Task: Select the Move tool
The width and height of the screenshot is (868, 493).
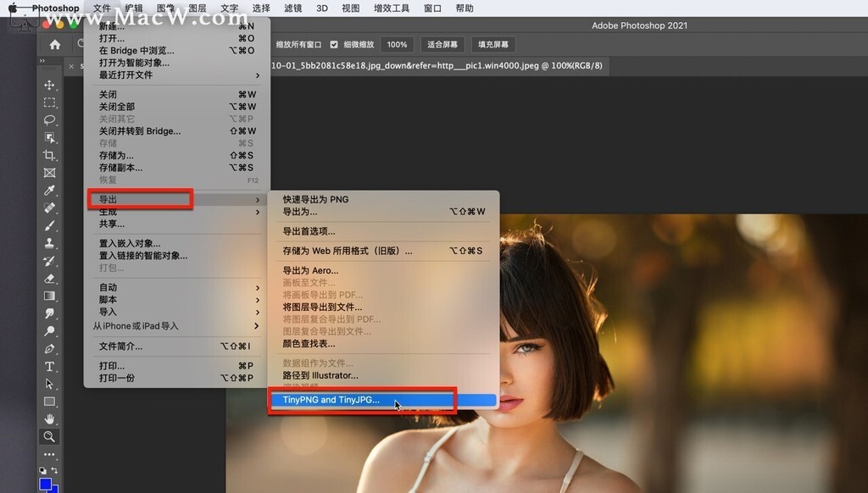Action: pyautogui.click(x=49, y=85)
